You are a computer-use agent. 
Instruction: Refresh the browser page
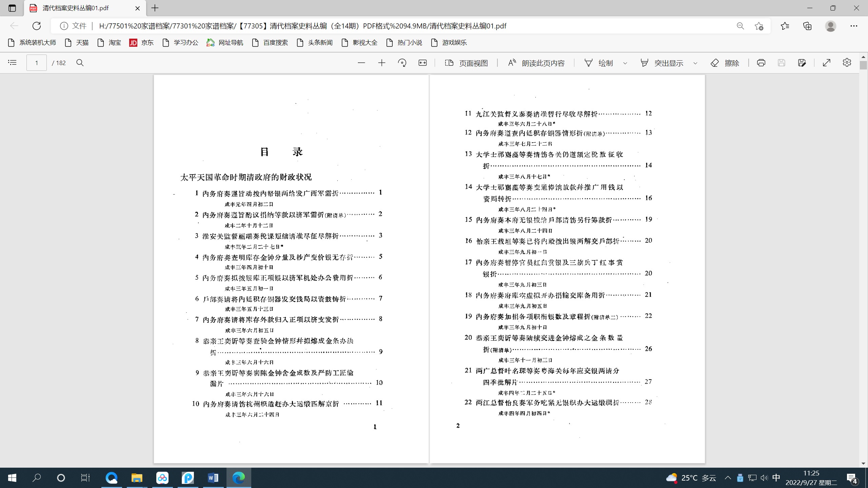37,26
